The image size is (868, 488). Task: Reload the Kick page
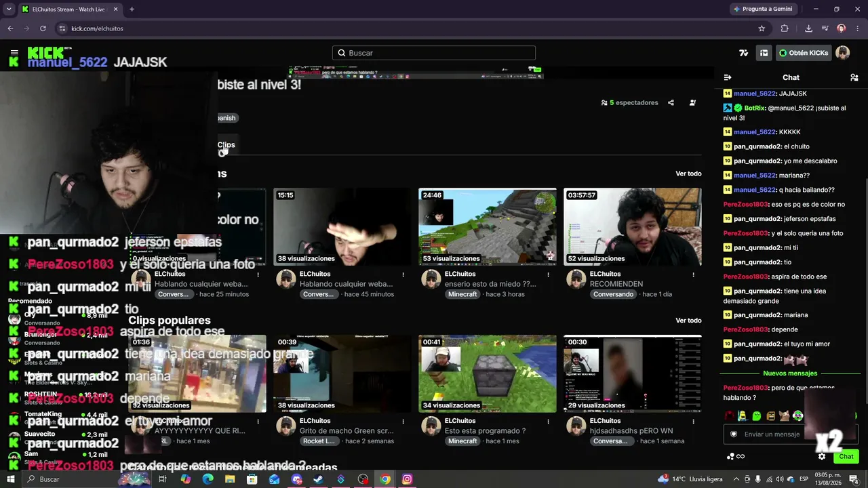[43, 28]
